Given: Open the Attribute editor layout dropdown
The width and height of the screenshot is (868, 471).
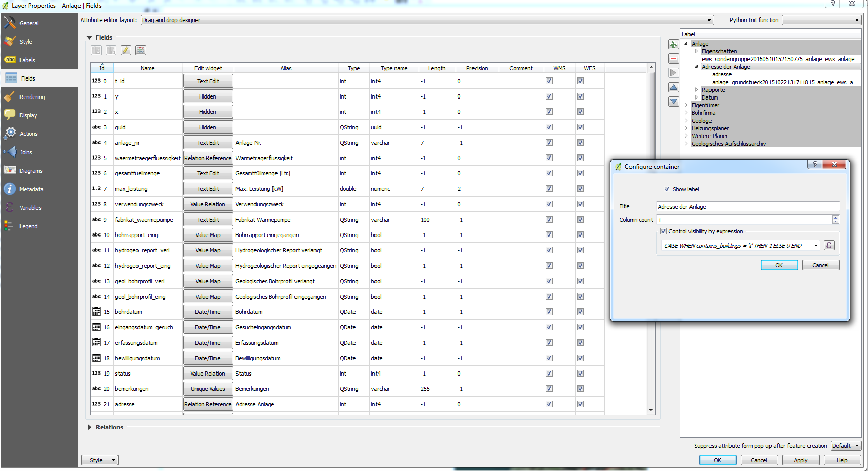Looking at the screenshot, I should click(427, 20).
